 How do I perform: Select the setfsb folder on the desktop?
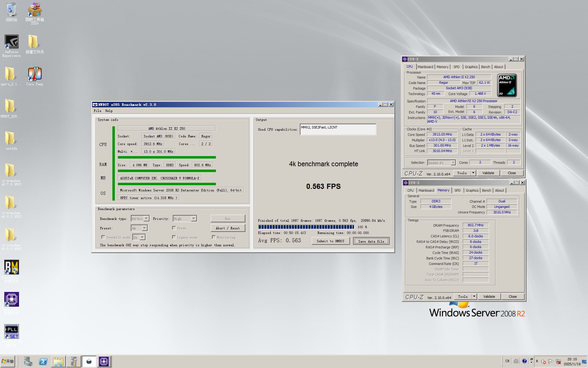(x=11, y=141)
